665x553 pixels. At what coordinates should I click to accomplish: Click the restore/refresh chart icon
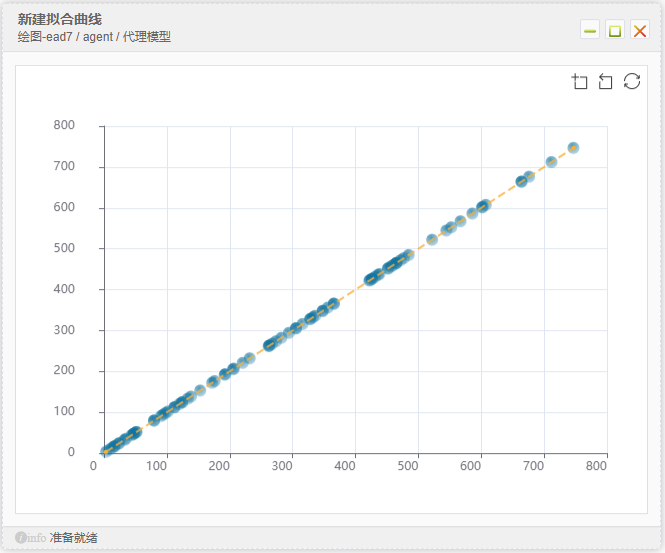point(631,81)
